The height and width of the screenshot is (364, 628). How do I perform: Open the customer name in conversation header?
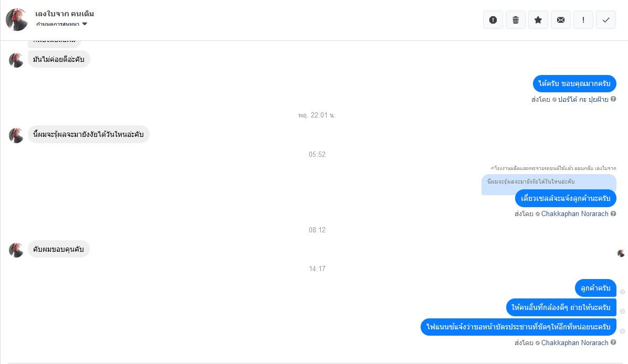coord(65,14)
